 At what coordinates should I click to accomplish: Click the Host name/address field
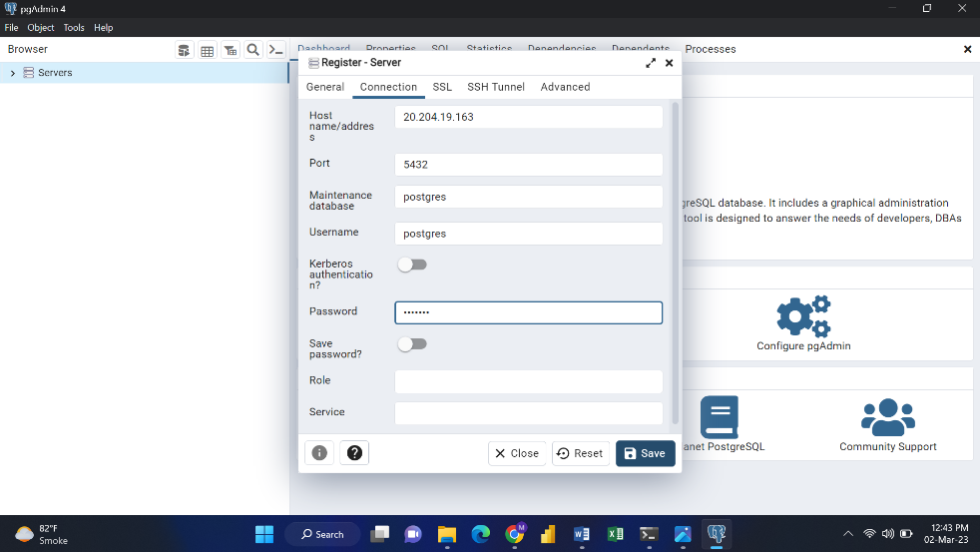pos(529,117)
